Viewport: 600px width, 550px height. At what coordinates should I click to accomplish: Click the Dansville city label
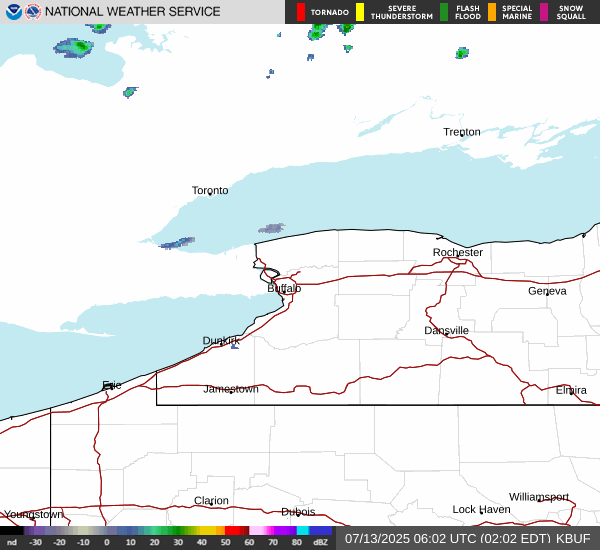pos(447,330)
